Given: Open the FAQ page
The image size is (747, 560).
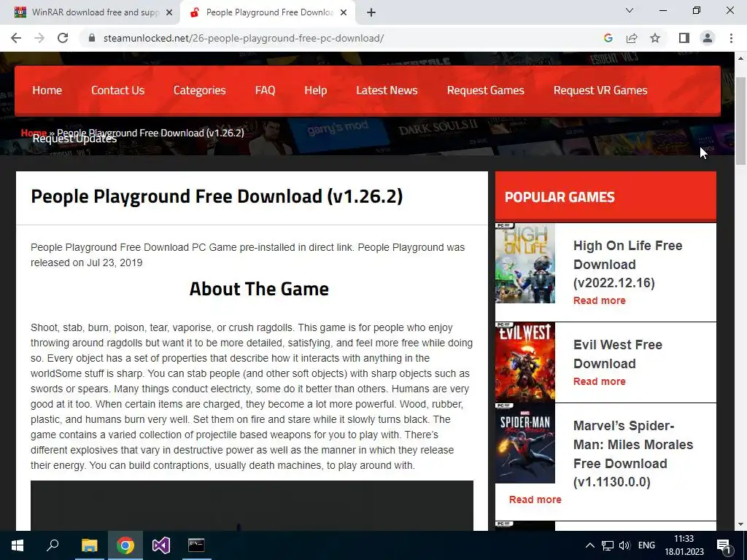Looking at the screenshot, I should pyautogui.click(x=265, y=90).
